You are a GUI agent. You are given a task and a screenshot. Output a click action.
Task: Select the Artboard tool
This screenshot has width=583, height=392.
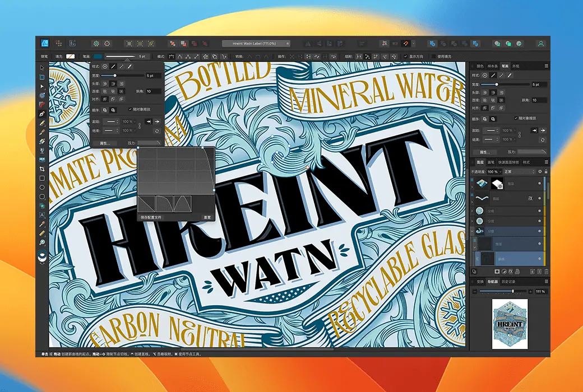point(42,77)
